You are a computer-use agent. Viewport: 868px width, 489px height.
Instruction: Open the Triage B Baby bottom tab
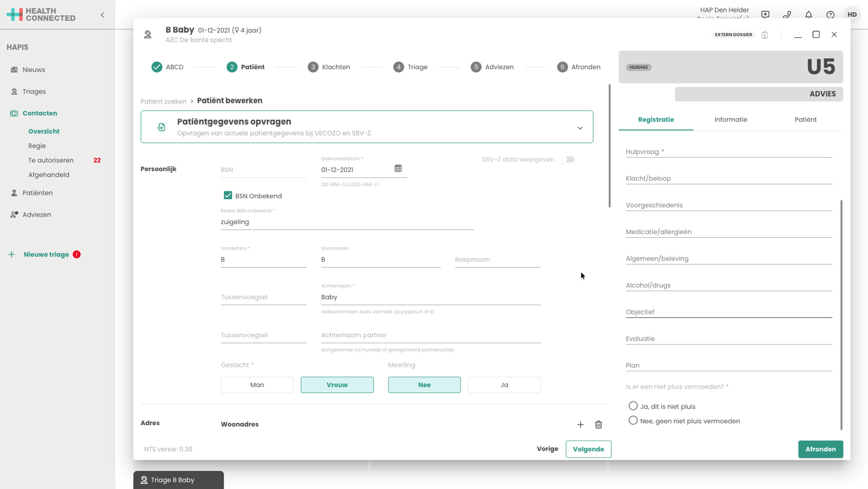[178, 480]
